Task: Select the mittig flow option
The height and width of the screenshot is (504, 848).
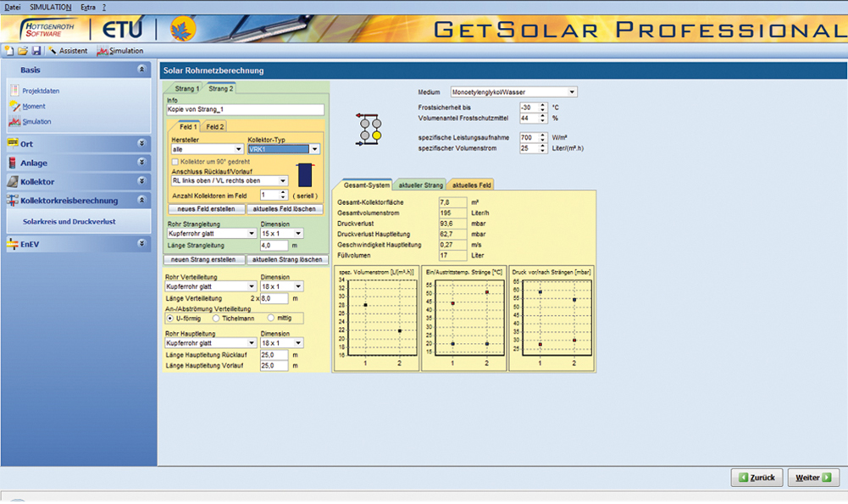Action: 271,318
